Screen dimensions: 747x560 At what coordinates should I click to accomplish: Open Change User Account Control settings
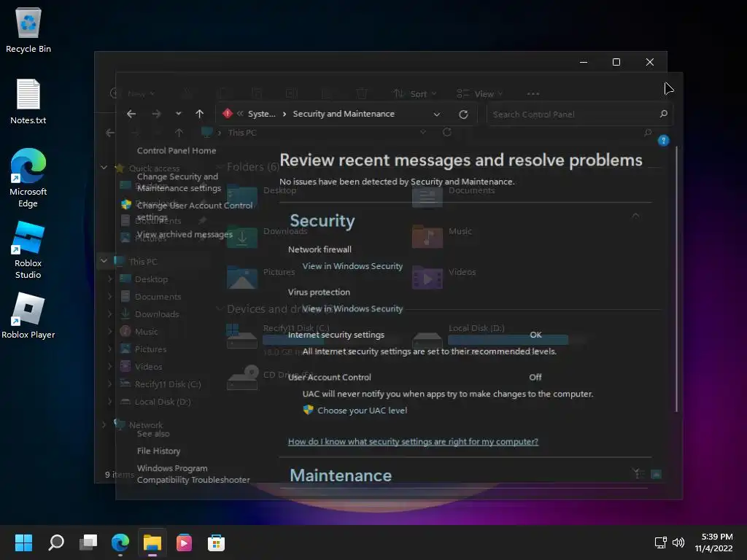pyautogui.click(x=195, y=211)
